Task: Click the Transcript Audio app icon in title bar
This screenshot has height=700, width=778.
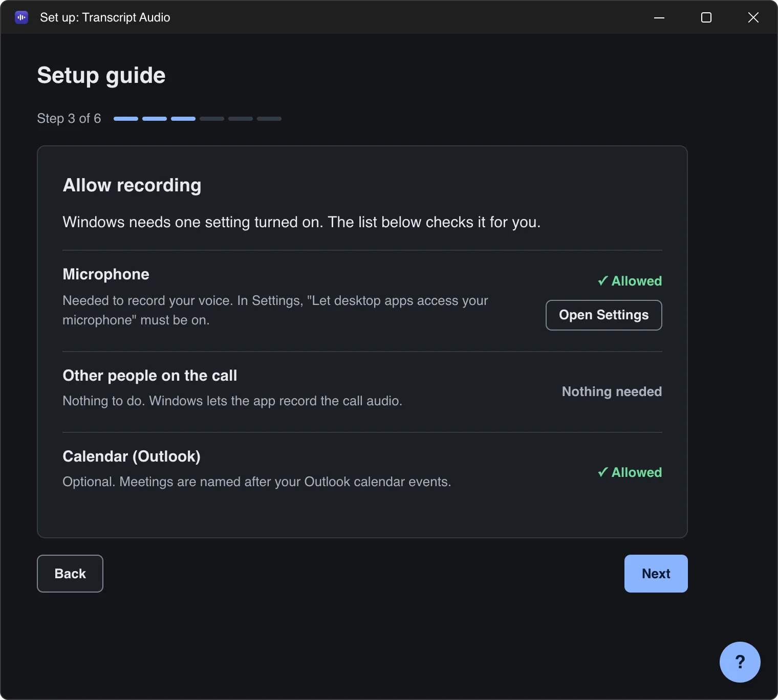Action: point(21,17)
